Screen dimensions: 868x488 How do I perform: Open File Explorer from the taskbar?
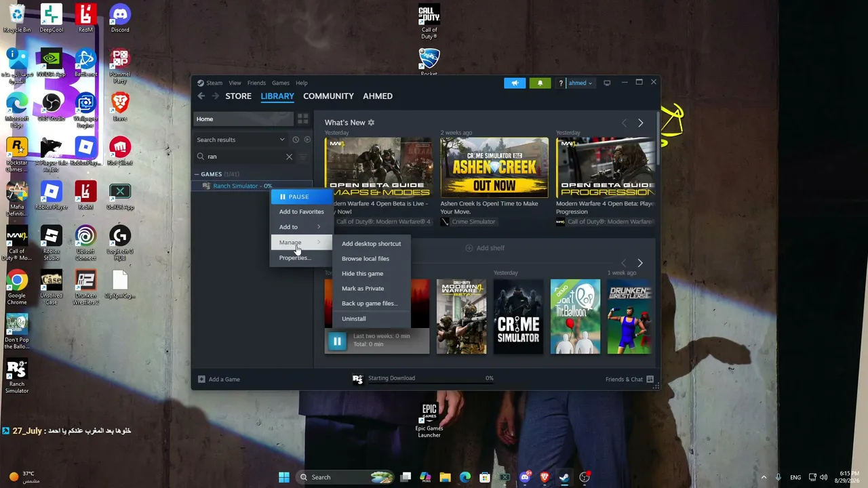point(445,477)
